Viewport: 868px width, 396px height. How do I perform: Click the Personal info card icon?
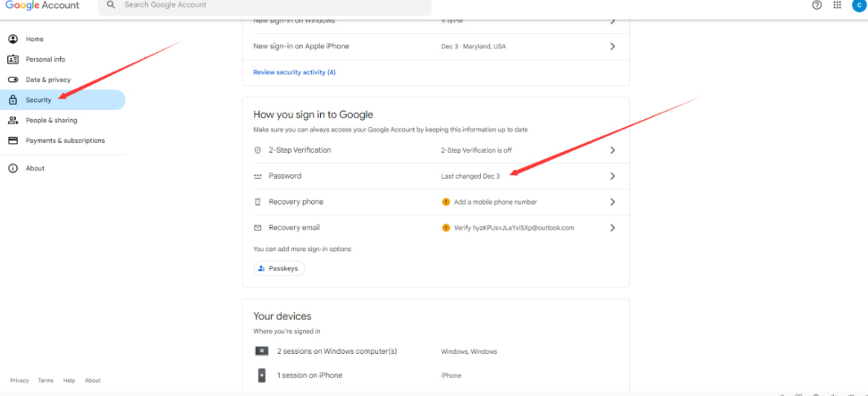pyautogui.click(x=13, y=59)
